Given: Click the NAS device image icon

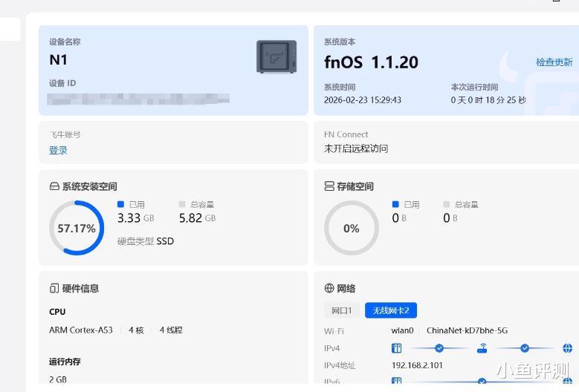Looking at the screenshot, I should (276, 56).
